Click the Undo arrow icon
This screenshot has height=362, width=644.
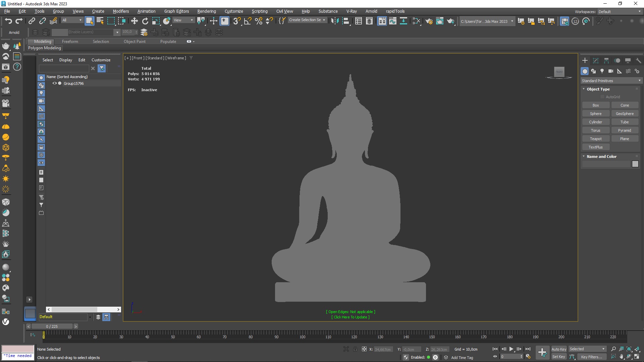[8, 21]
